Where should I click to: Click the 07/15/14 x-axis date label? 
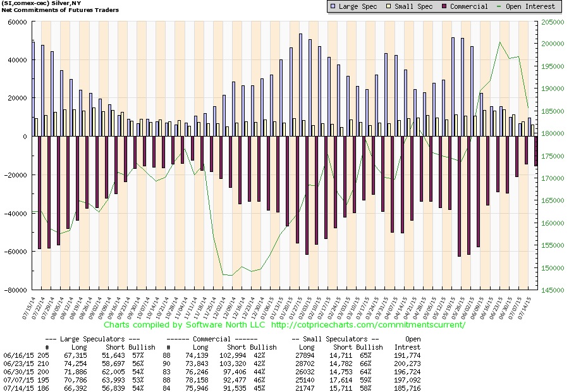click(x=28, y=308)
